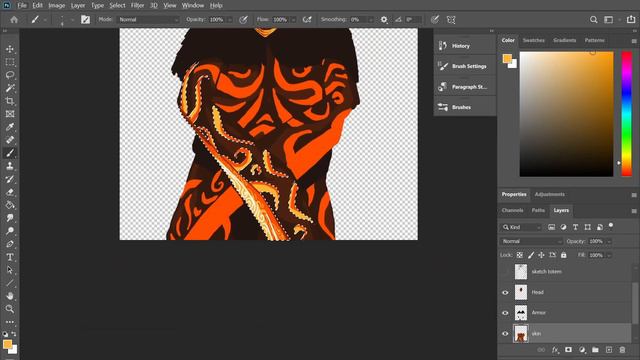Open the Filter menu
The width and height of the screenshot is (640, 360).
click(x=138, y=5)
